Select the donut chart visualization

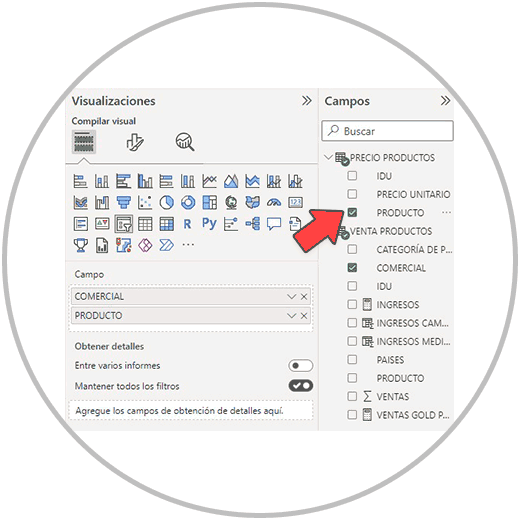tap(188, 202)
